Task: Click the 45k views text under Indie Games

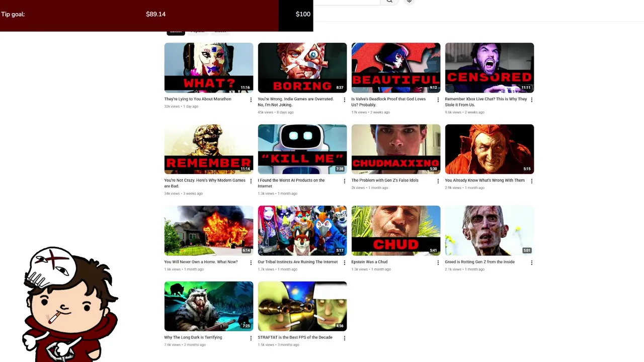Action: coord(266,113)
